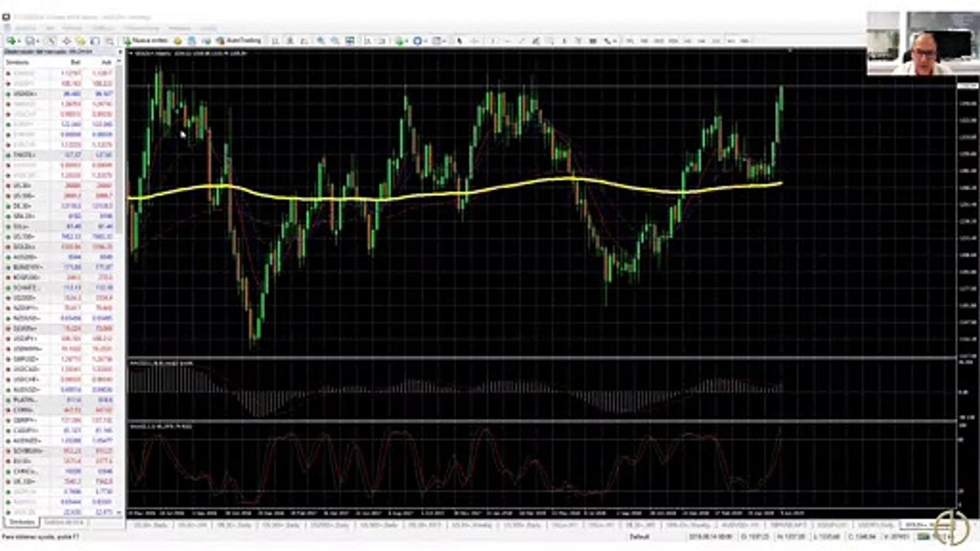Toggle the AutoTrading button
980x551 pixels.
[x=238, y=41]
